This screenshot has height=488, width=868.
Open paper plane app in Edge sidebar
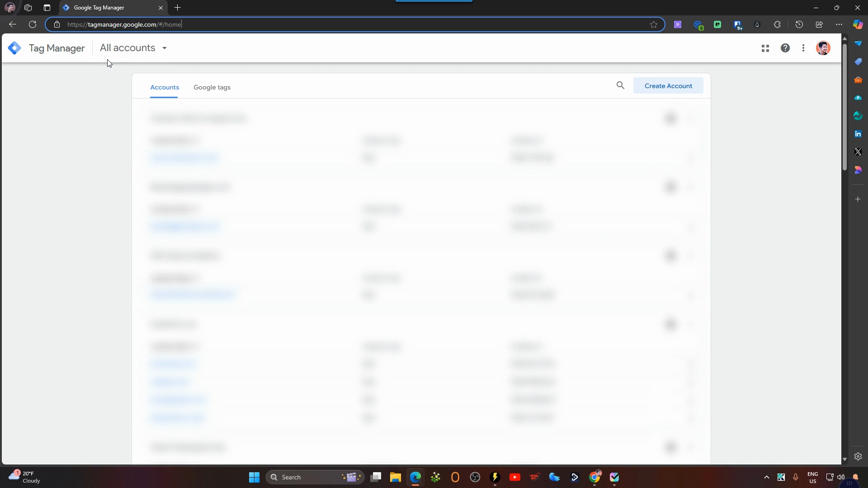(x=858, y=43)
